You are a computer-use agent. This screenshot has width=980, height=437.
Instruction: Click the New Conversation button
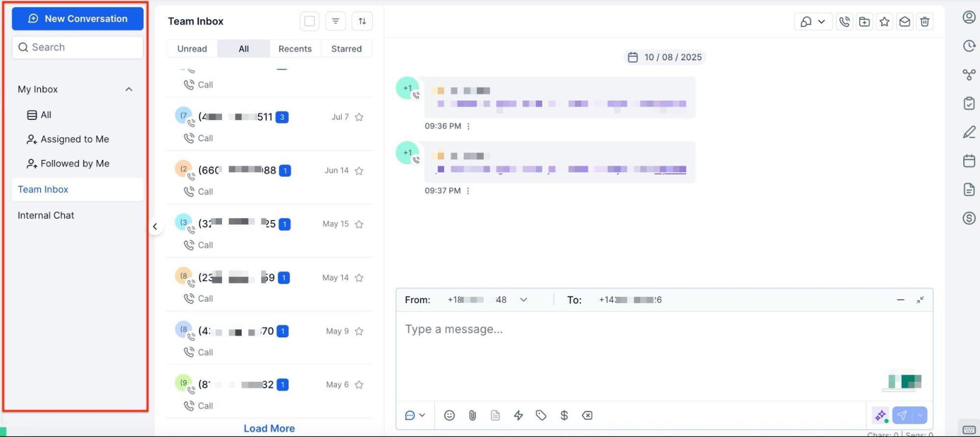[78, 19]
